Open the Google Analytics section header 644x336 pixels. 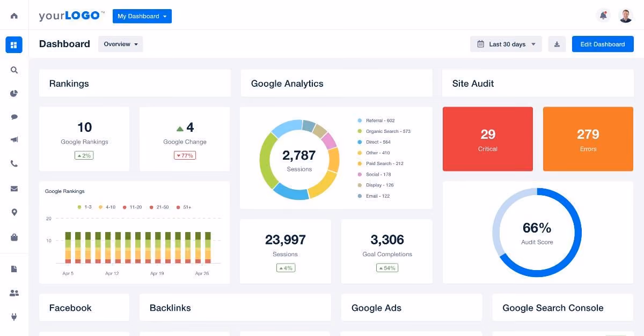coord(336,83)
